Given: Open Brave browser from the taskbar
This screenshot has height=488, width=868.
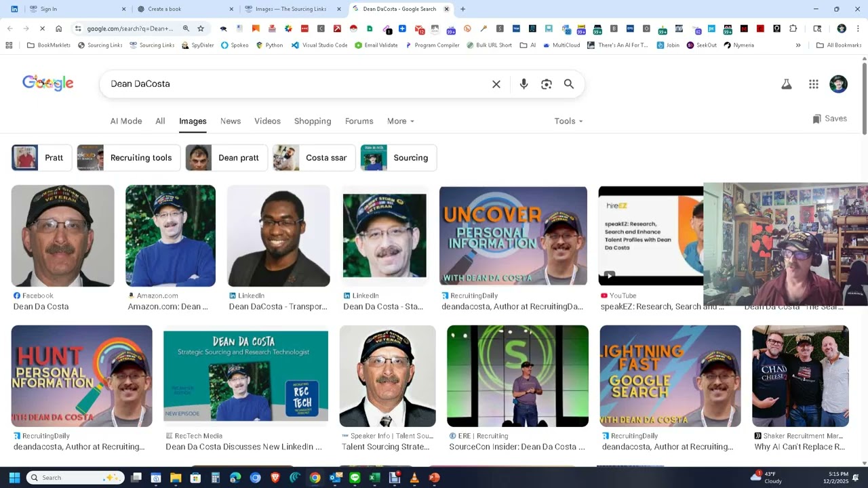Looking at the screenshot, I should pyautogui.click(x=275, y=478).
